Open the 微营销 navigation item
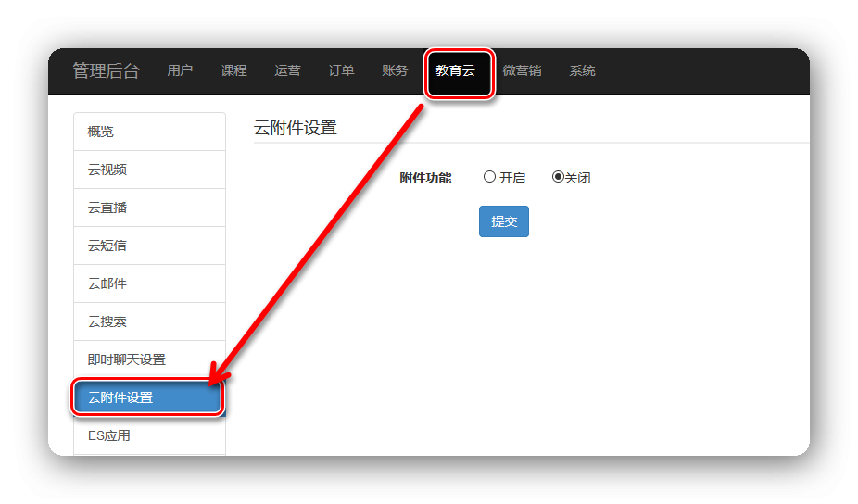858x504 pixels. pyautogui.click(x=522, y=71)
